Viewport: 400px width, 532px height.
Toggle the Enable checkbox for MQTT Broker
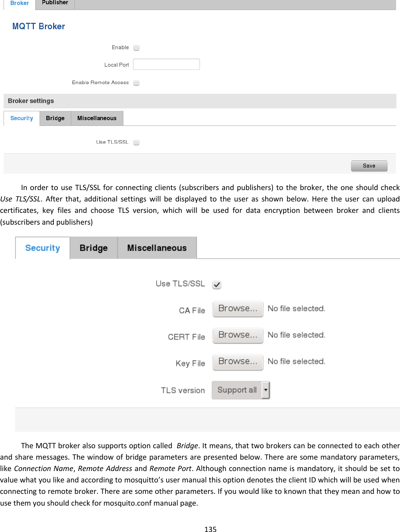coord(136,47)
